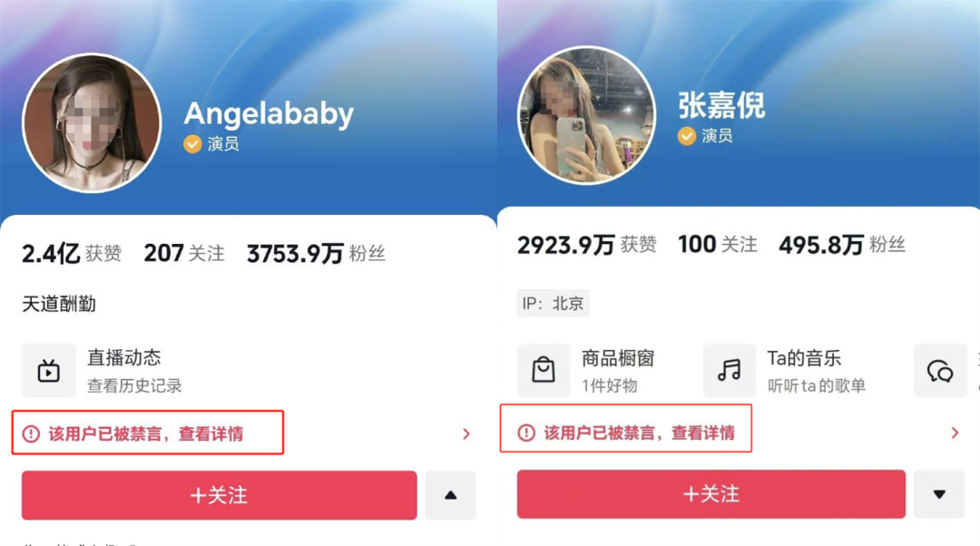Open the 商品橱窗 shopping bag icon
The image size is (980, 546).
click(x=544, y=370)
